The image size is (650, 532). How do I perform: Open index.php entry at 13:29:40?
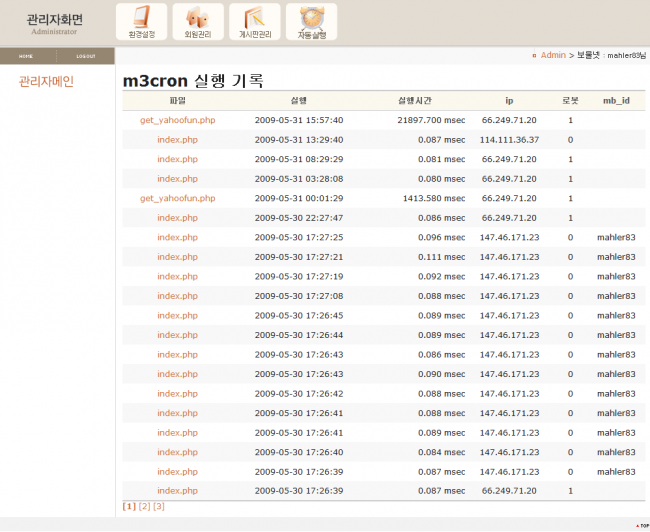pyautogui.click(x=177, y=140)
